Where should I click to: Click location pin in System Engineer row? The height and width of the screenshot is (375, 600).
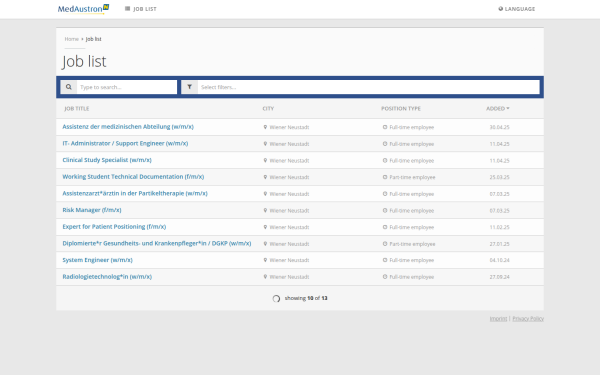pos(265,260)
